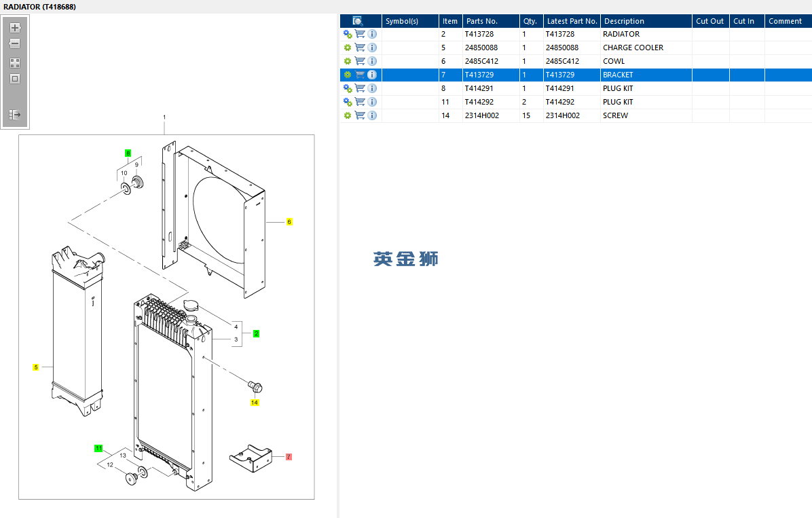Show info for RADIATOR row

372,34
